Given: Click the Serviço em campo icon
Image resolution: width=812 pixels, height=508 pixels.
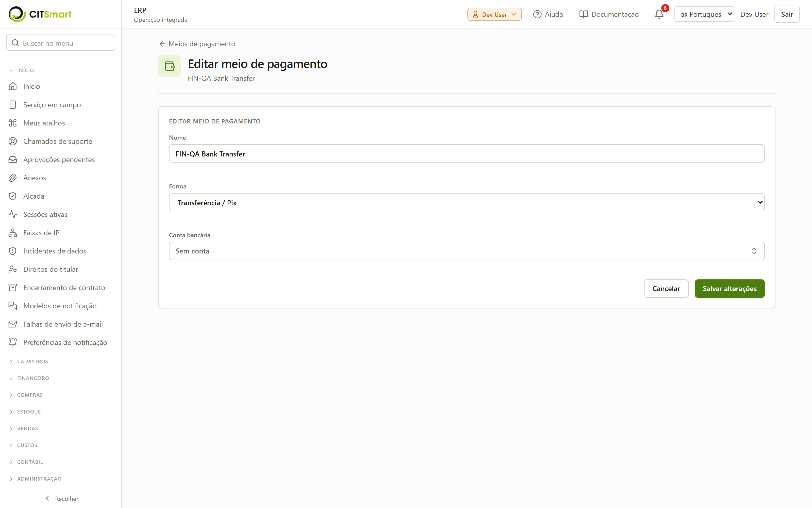Looking at the screenshot, I should coord(13,105).
